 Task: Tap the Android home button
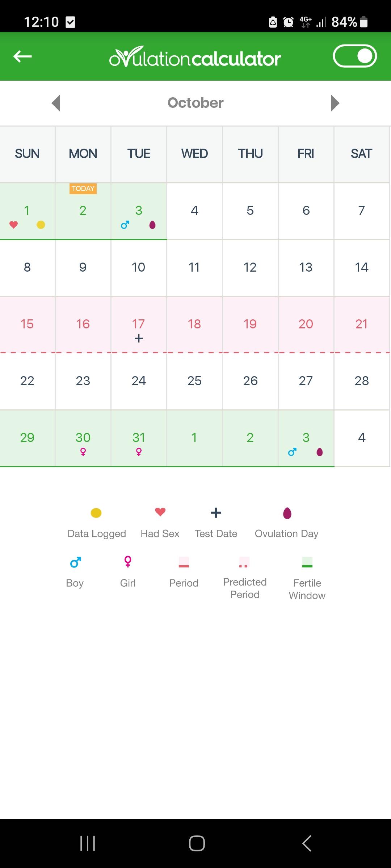pos(197,843)
